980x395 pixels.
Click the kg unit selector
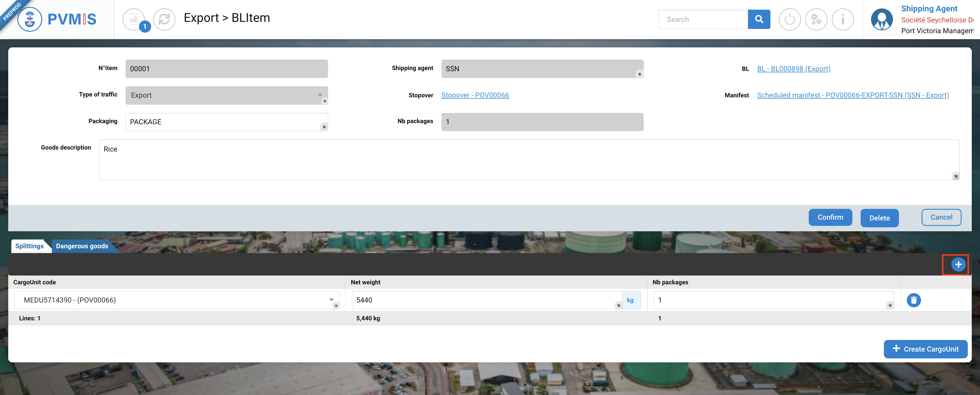(x=630, y=300)
